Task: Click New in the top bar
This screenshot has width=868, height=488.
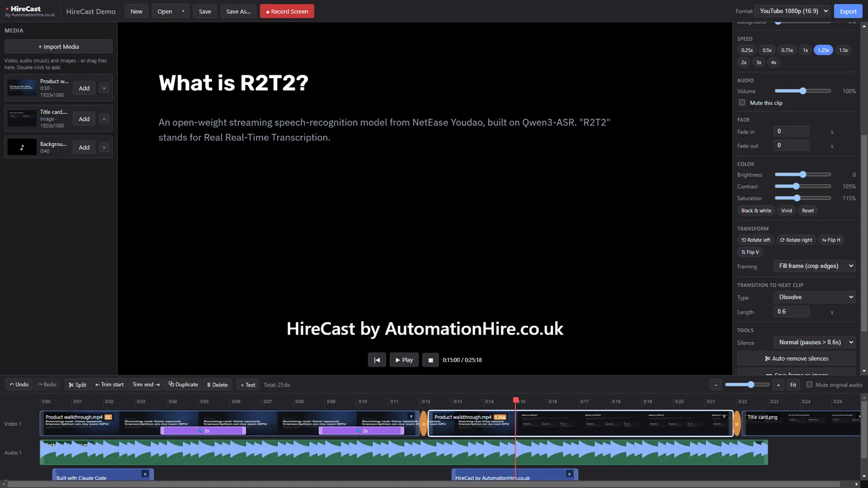Action: (x=136, y=11)
